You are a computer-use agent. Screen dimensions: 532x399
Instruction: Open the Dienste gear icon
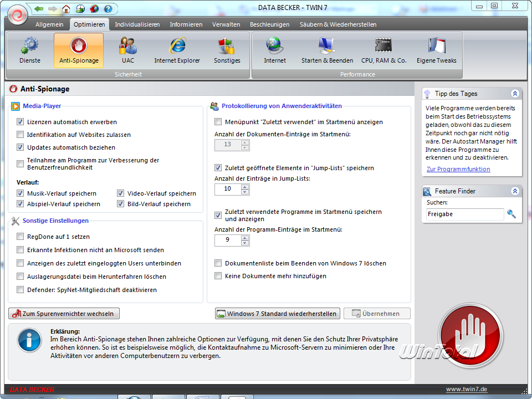click(30, 46)
